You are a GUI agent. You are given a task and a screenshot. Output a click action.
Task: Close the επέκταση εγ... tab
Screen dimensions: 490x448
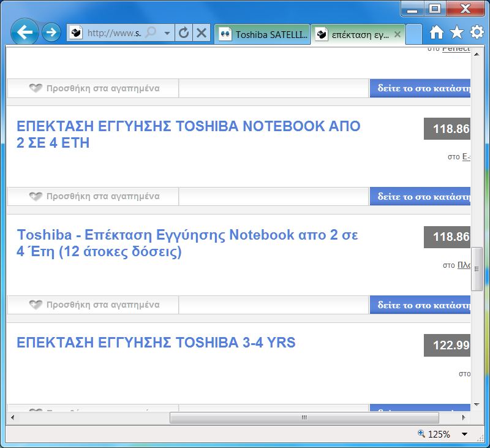tap(397, 34)
